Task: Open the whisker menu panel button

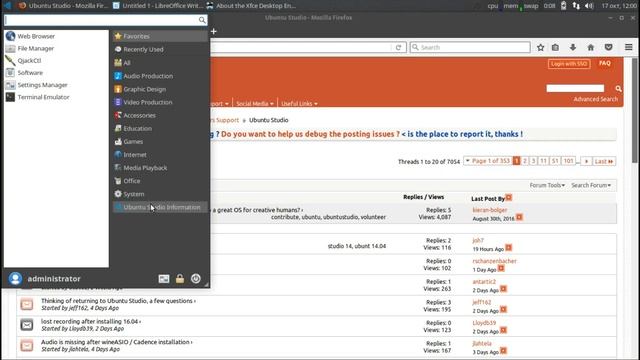Action: click(7, 6)
